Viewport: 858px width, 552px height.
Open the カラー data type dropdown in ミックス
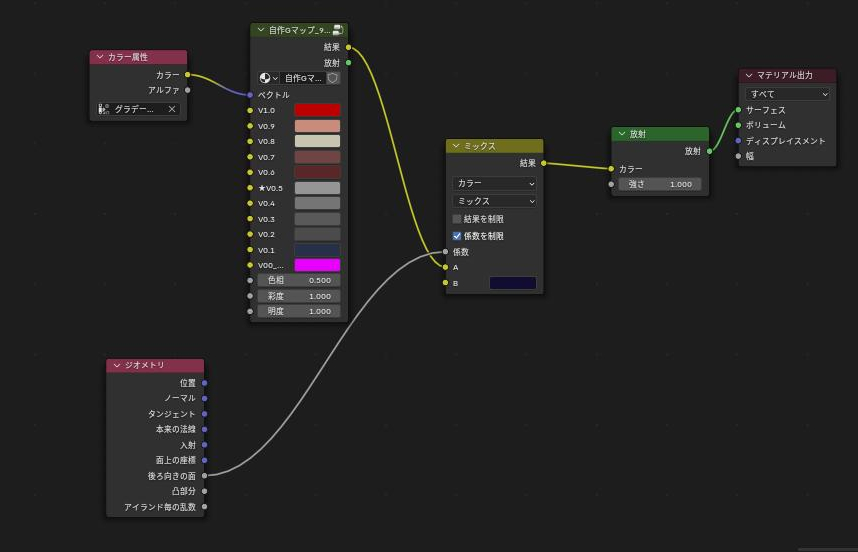[x=494, y=184]
